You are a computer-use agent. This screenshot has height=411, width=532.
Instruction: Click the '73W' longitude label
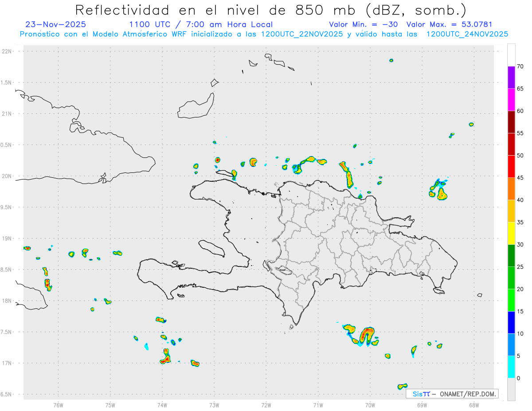click(x=214, y=405)
